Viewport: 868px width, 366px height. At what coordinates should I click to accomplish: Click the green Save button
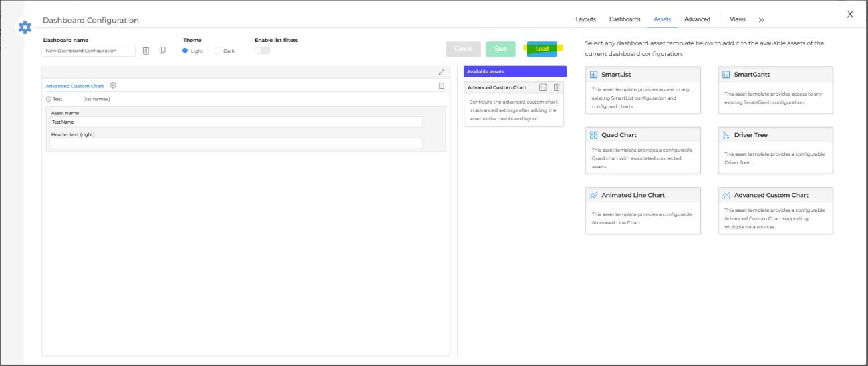[x=500, y=49]
